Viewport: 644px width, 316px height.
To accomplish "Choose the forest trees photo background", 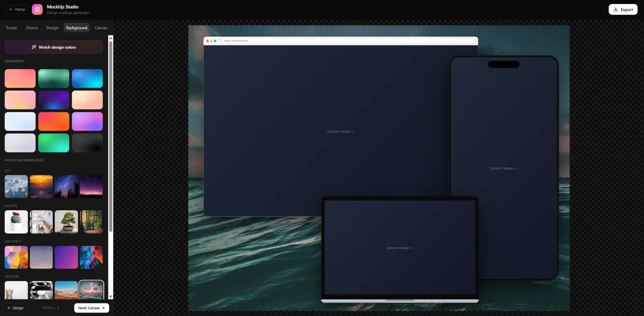I will pos(91,222).
